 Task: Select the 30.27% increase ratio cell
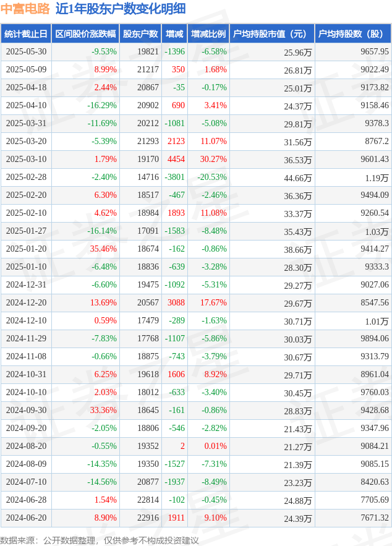pyautogui.click(x=213, y=159)
